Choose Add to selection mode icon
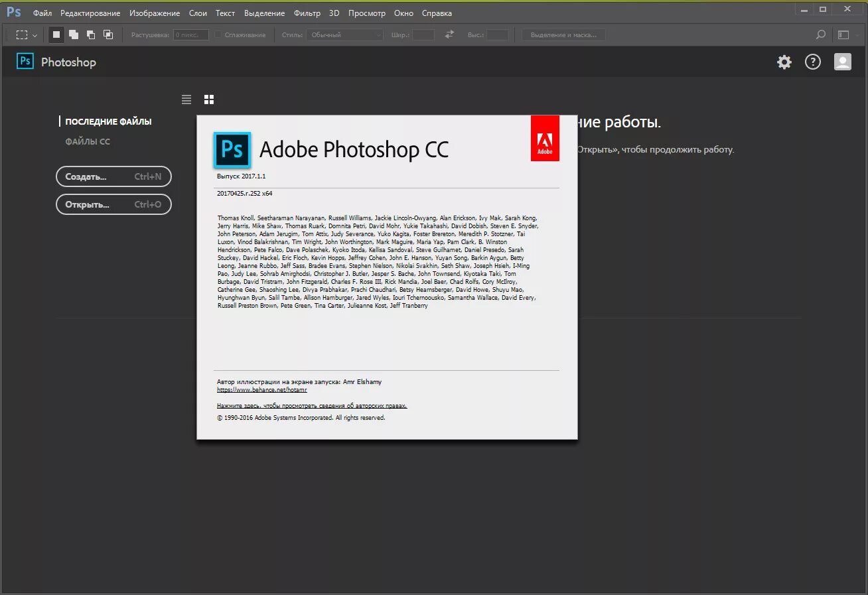The width and height of the screenshot is (868, 595). 74,34
